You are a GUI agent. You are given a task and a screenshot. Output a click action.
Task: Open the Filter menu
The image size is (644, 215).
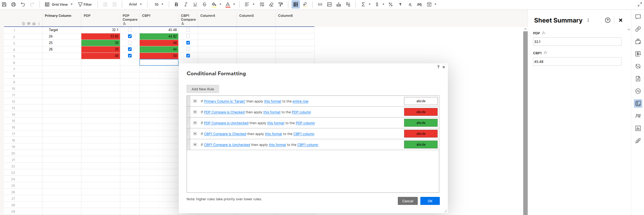[85, 4]
